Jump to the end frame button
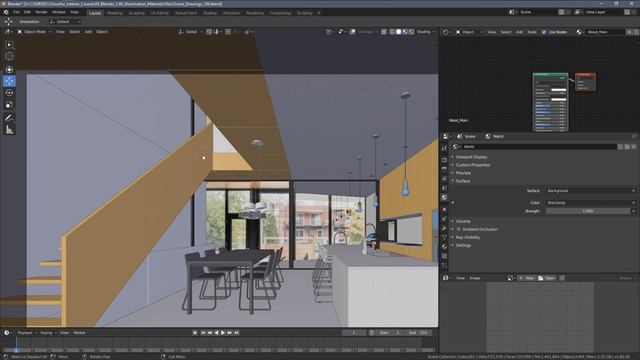 (236, 333)
